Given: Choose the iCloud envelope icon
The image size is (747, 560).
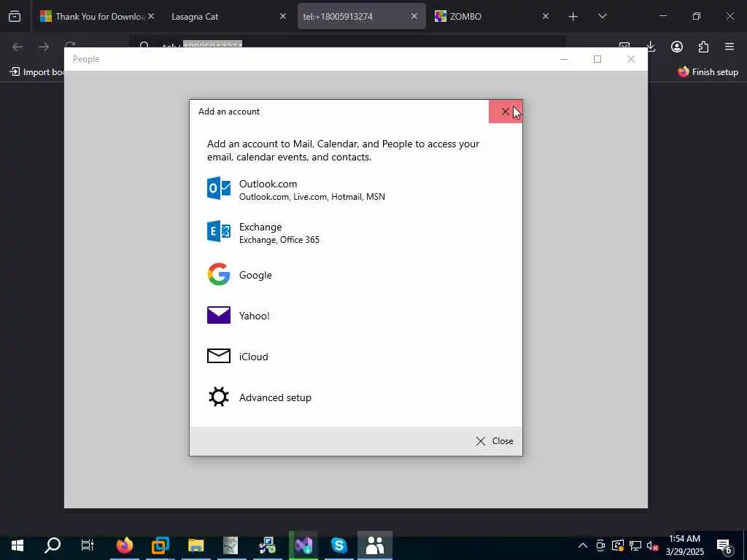Looking at the screenshot, I should pyautogui.click(x=219, y=356).
